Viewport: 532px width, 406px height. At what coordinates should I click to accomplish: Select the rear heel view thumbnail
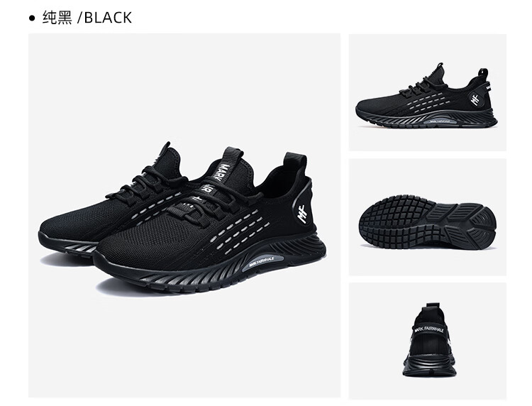point(427,341)
